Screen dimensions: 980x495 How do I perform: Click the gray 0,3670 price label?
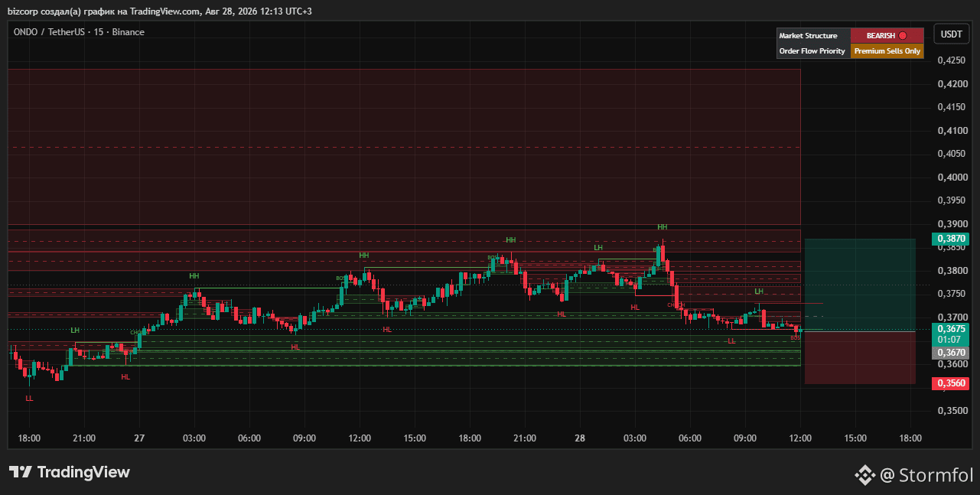952,353
